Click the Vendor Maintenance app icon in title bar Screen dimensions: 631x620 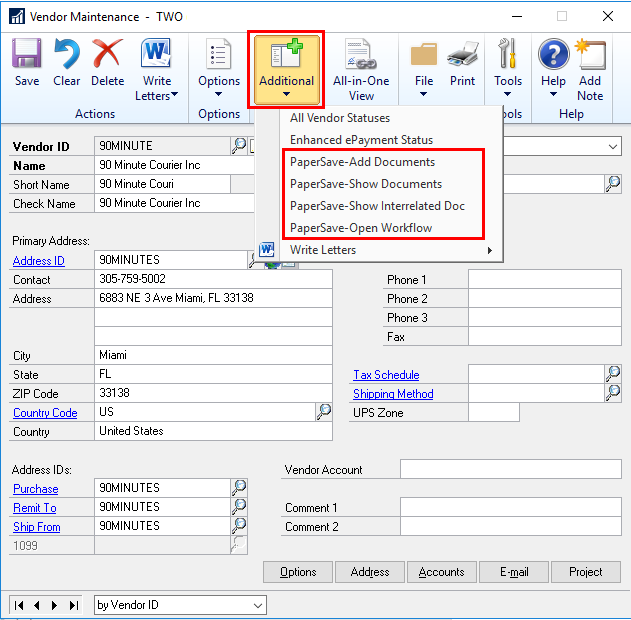click(17, 16)
